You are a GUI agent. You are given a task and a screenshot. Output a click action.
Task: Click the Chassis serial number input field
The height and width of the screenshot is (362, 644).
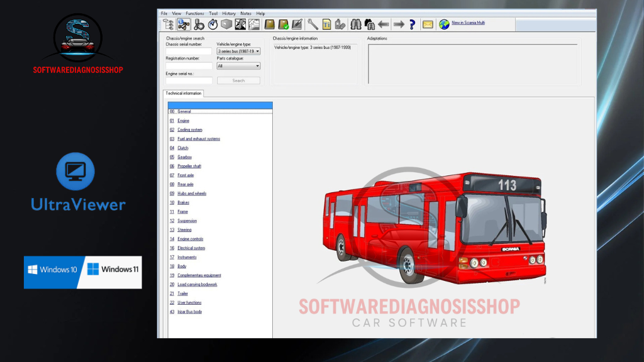coord(189,52)
